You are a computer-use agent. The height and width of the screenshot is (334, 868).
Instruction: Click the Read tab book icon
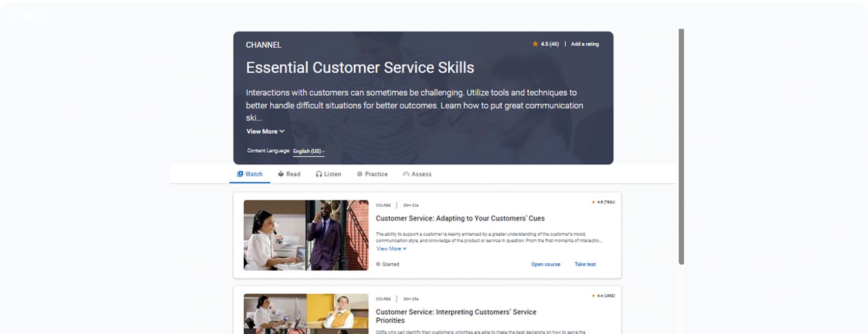point(281,174)
